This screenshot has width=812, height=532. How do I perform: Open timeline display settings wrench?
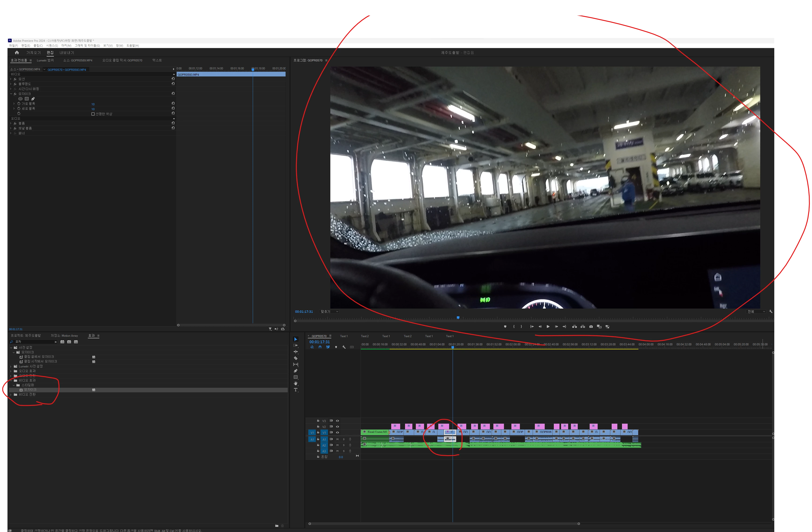pos(344,347)
